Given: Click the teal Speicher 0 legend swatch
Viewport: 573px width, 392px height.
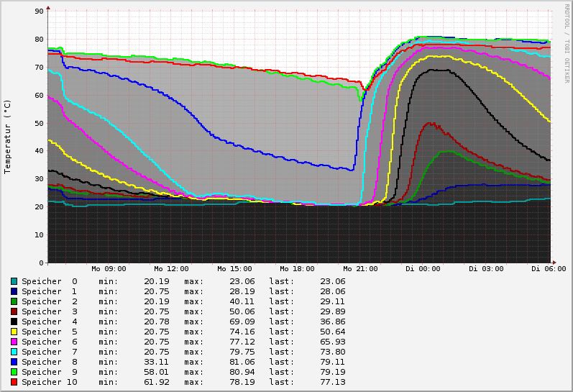Looking at the screenshot, I should coord(14,281).
